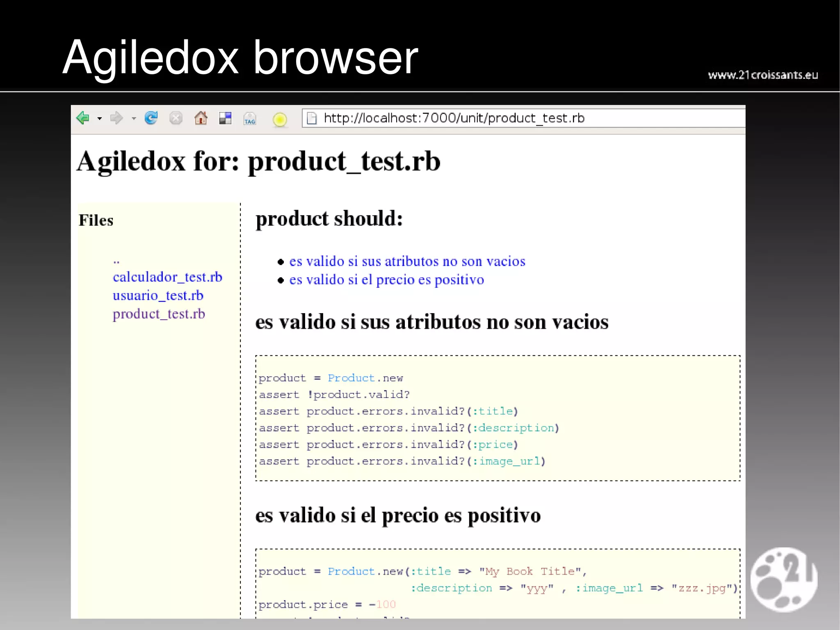Focus the localhost:7000 URL address field
This screenshot has height=630, width=840.
click(523, 118)
